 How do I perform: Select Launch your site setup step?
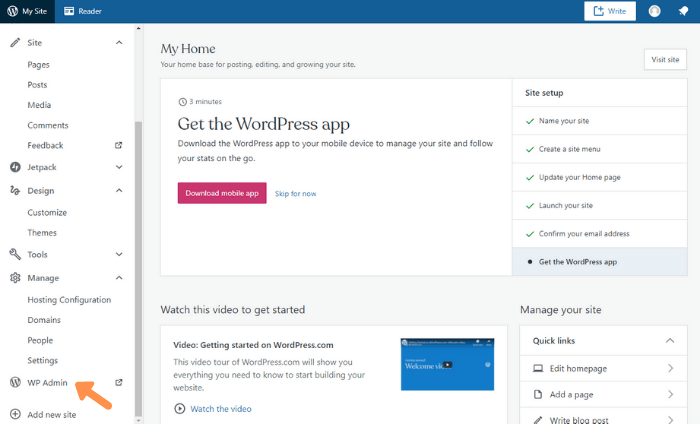(600, 205)
